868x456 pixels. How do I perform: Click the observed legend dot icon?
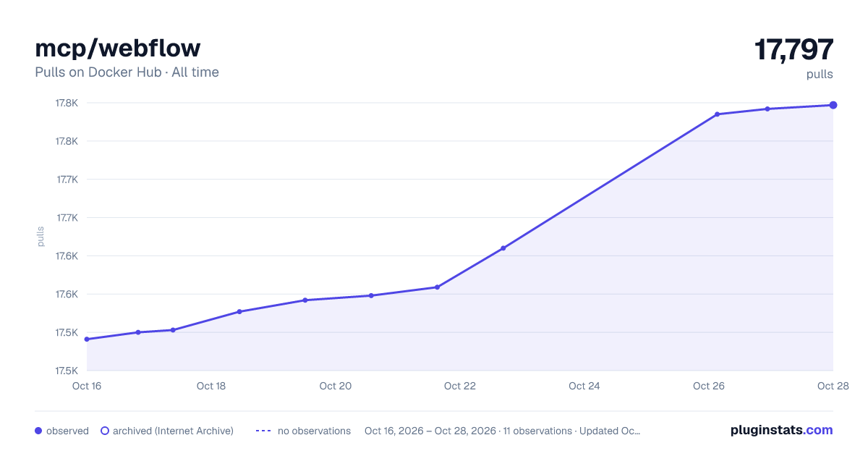tap(38, 431)
